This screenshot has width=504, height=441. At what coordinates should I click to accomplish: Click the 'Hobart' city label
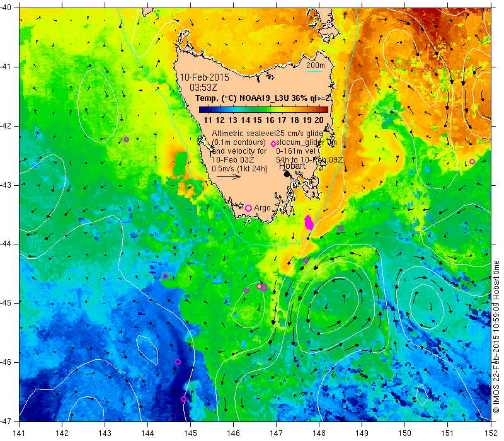tap(292, 166)
